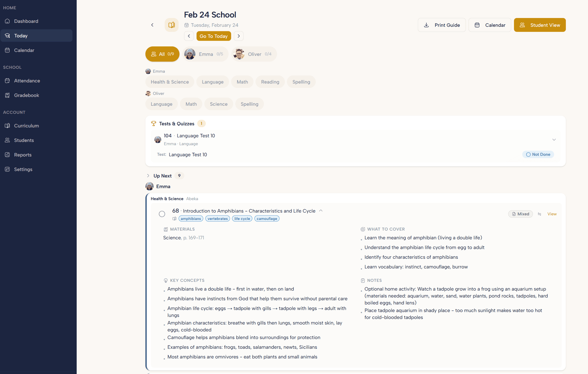Image resolution: width=588 pixels, height=374 pixels.
Task: Expand the Up Next section
Action: 148,175
